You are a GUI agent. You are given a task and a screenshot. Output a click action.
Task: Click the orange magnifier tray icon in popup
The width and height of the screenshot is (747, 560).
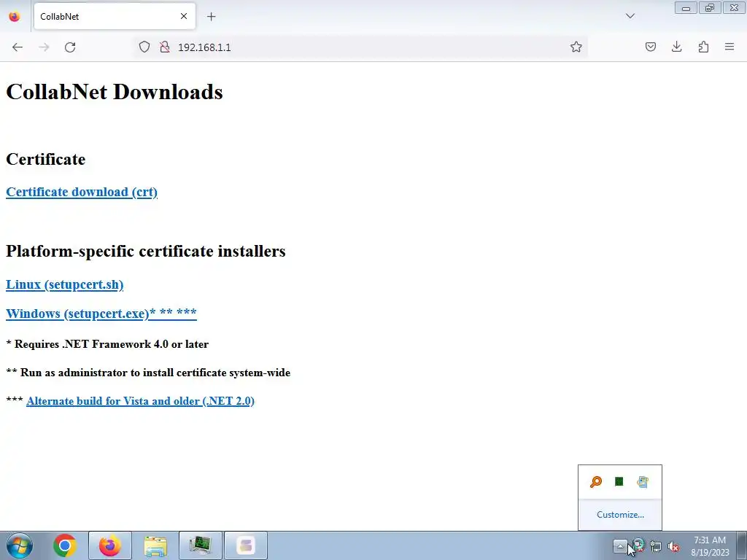[x=595, y=482]
